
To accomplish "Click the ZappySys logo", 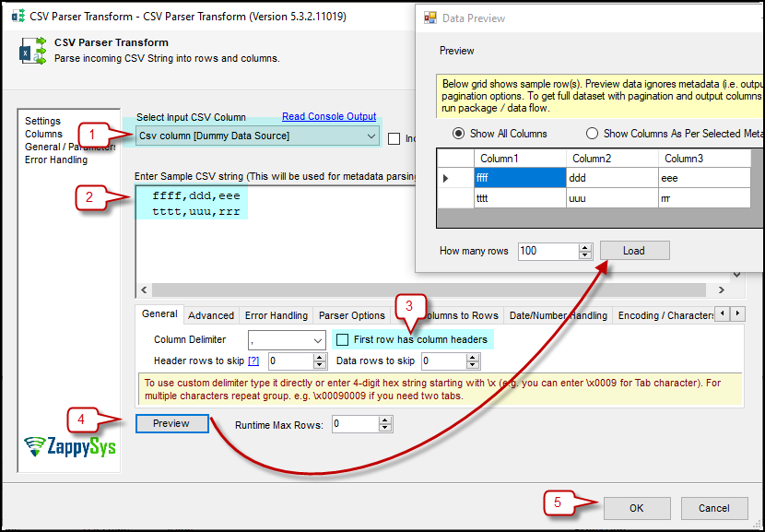I will pyautogui.click(x=70, y=446).
